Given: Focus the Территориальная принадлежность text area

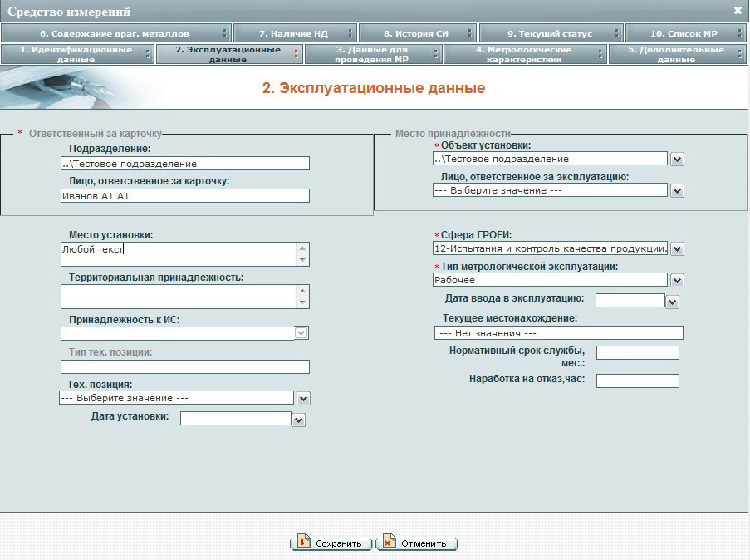Looking at the screenshot, I should [179, 297].
